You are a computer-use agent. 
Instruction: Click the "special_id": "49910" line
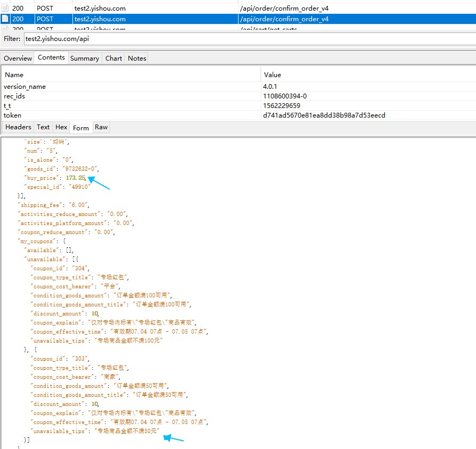pyautogui.click(x=58, y=187)
